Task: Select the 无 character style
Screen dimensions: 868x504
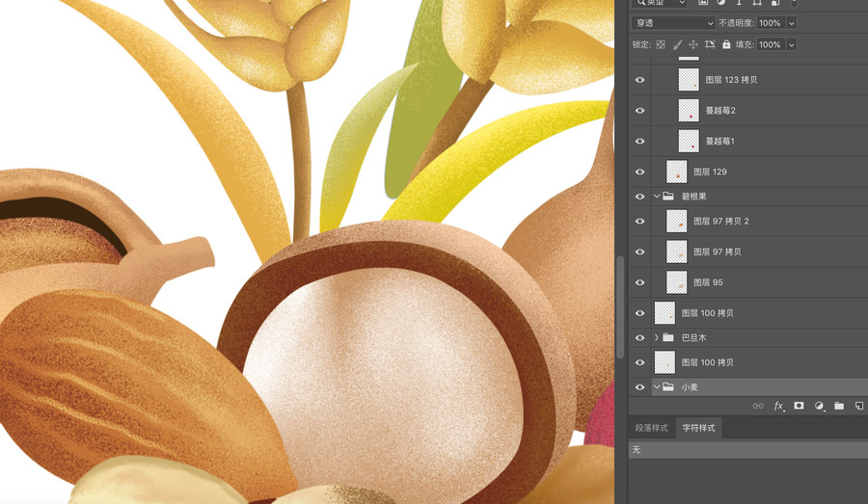Action: [x=748, y=450]
